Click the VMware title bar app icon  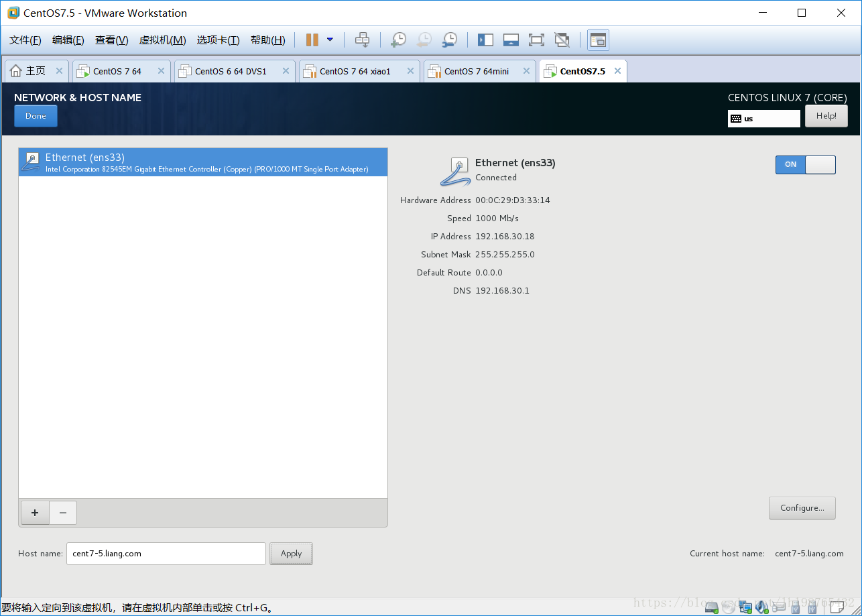point(13,13)
